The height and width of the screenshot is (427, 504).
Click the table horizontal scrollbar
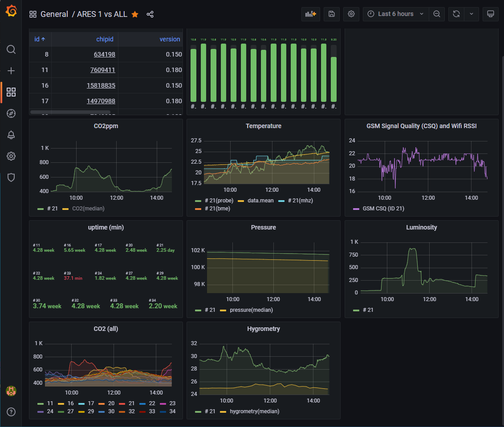pyautogui.click(x=70, y=112)
